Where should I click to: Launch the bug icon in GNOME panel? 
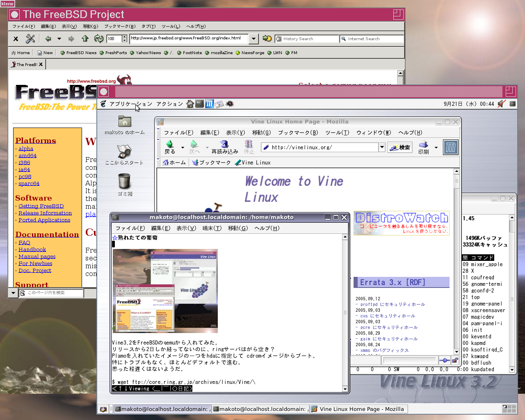(230, 104)
